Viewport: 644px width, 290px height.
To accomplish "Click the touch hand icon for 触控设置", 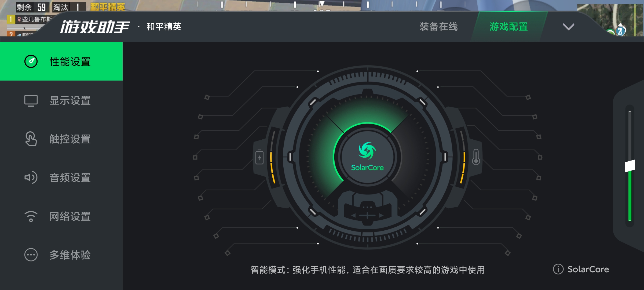I will pyautogui.click(x=31, y=139).
